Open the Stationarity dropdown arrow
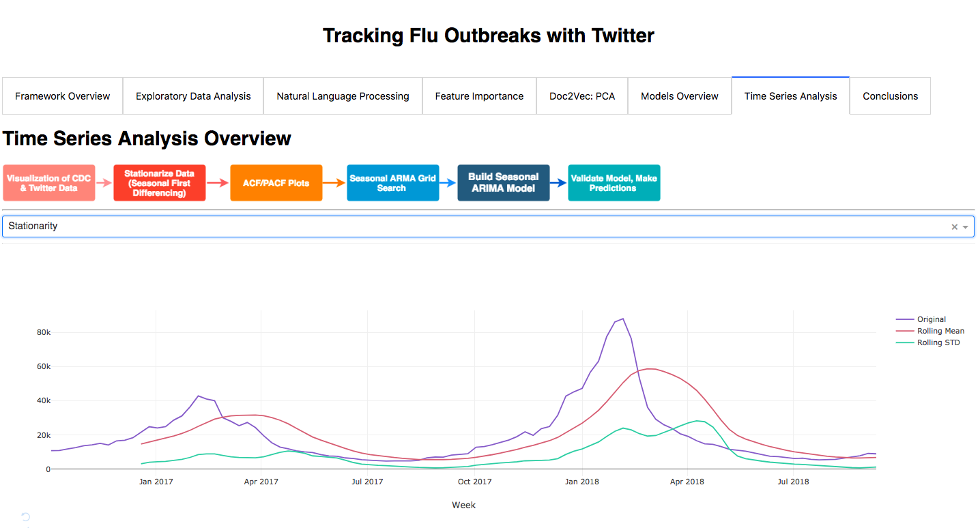The image size is (980, 528). [x=966, y=226]
